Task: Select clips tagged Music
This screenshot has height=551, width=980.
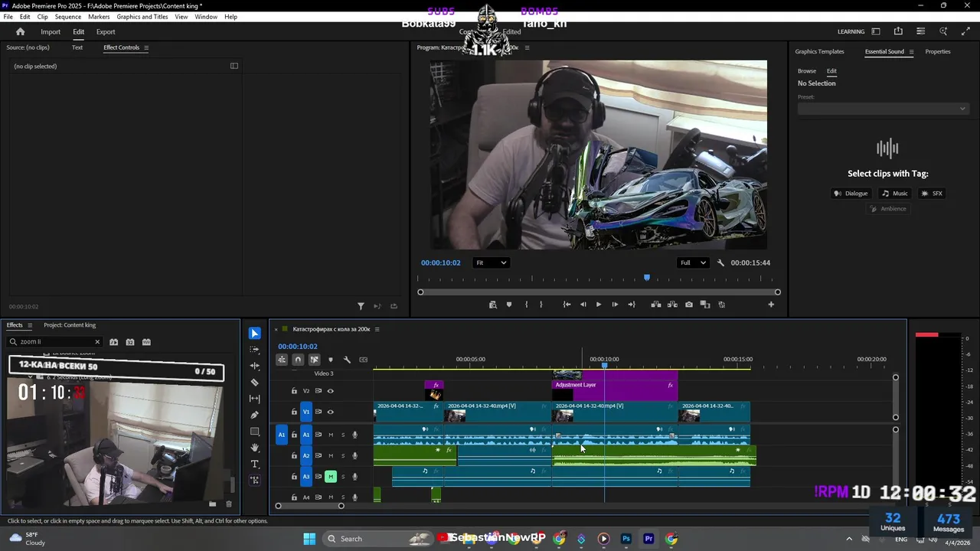Action: pyautogui.click(x=894, y=194)
